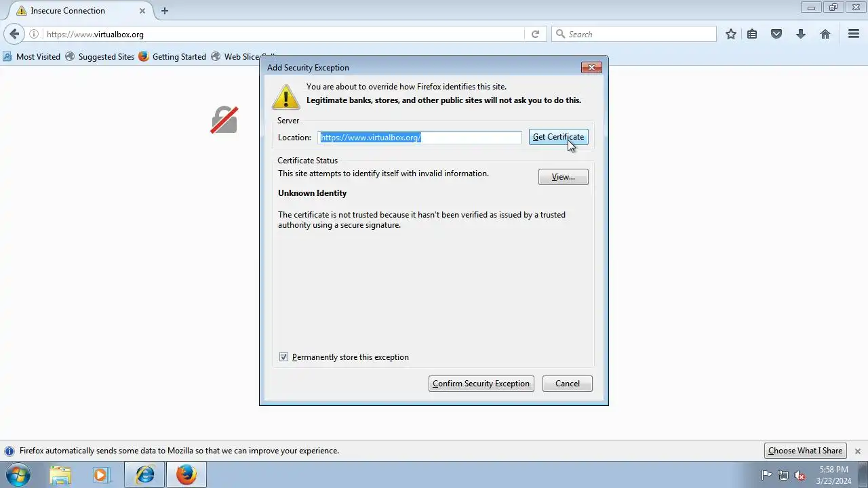This screenshot has width=868, height=488.
Task: Bookmark this page with the star icon
Action: point(730,34)
